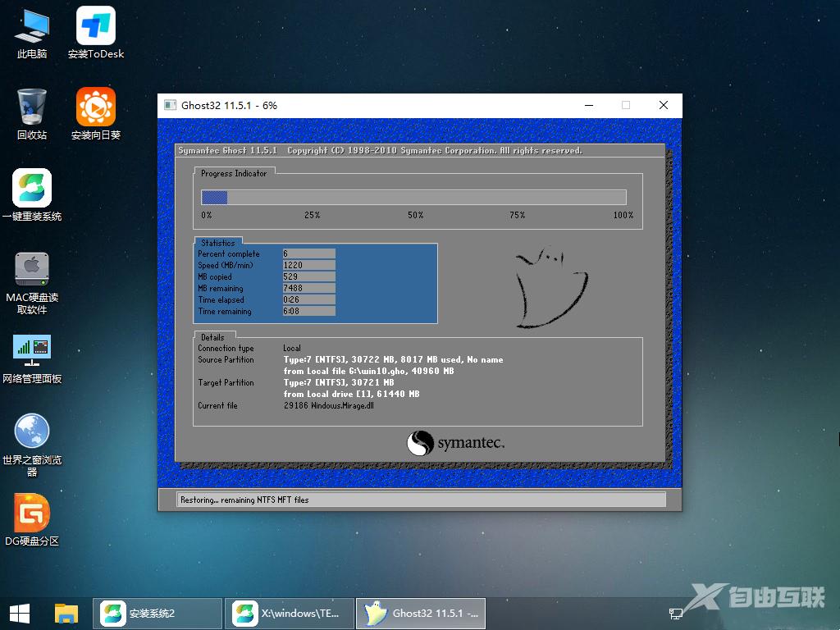Click the Progress Indicator label
This screenshot has width=840, height=630.
235,173
